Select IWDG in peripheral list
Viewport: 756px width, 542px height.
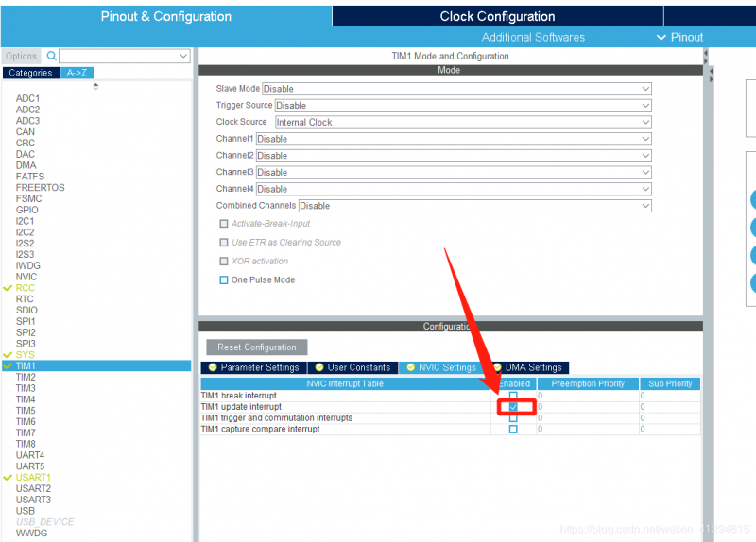[x=28, y=266]
